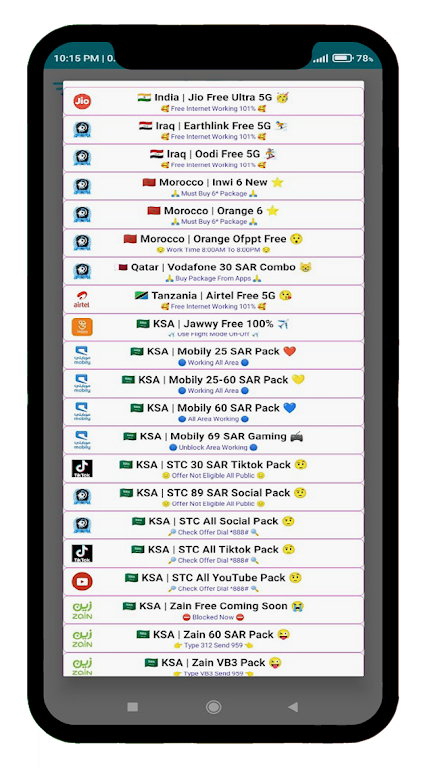
Task: Choose KSA | STC All YouTube Pack
Action: click(214, 582)
